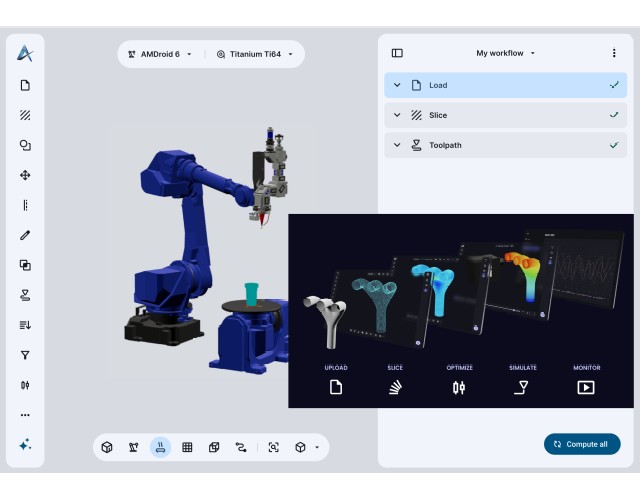Select the move/transform arrows tool in sidebar

click(25, 175)
